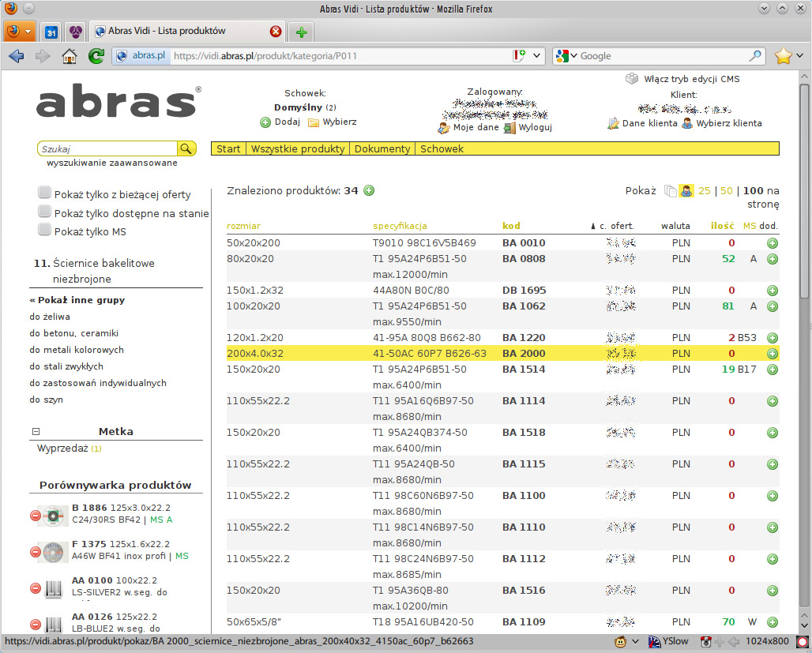
Task: Click the green add icon beside product count
Action: pos(369,190)
